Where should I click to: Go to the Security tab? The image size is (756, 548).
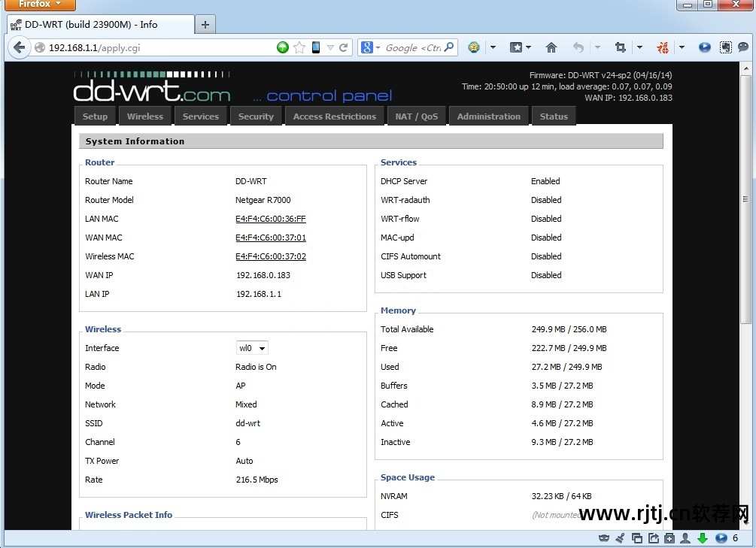256,117
